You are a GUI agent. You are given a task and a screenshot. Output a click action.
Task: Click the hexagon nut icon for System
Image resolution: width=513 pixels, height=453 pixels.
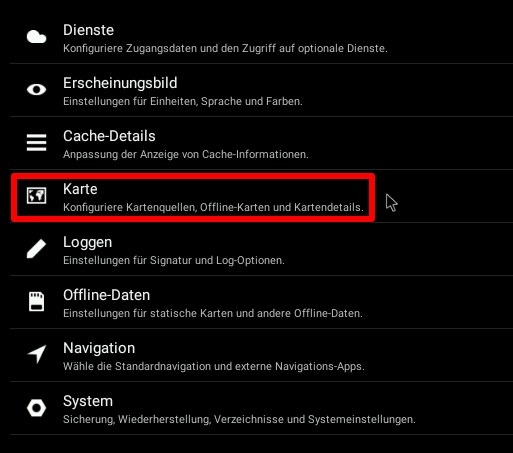click(36, 407)
